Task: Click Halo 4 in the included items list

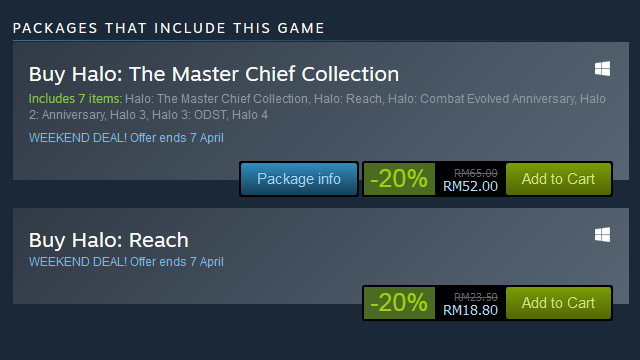Action: pyautogui.click(x=250, y=115)
